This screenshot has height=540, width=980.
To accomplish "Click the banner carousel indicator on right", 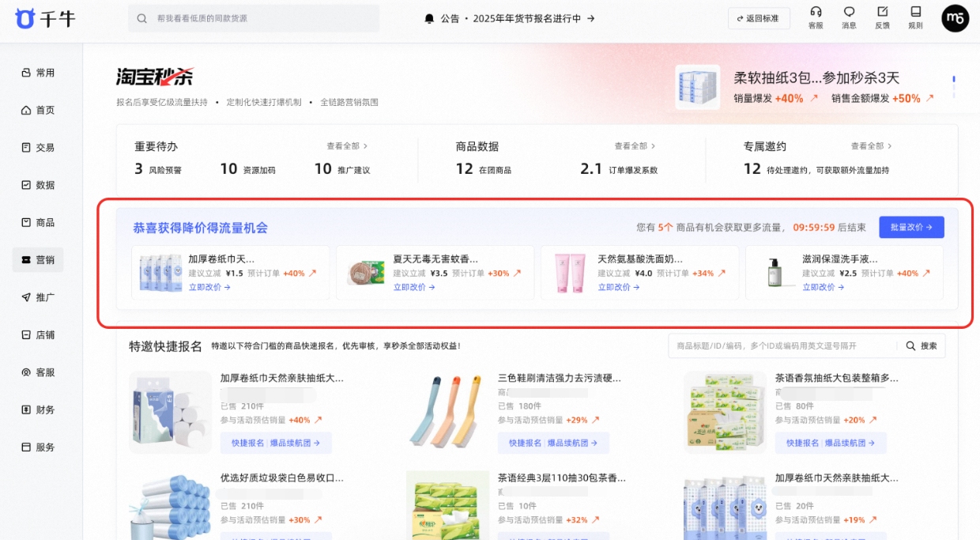I will pos(954,87).
